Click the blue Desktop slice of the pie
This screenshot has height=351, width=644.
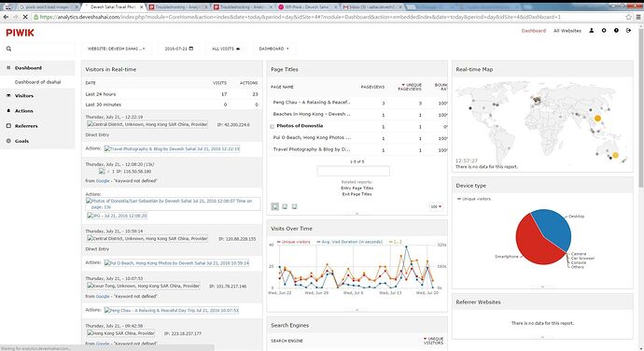[554, 228]
